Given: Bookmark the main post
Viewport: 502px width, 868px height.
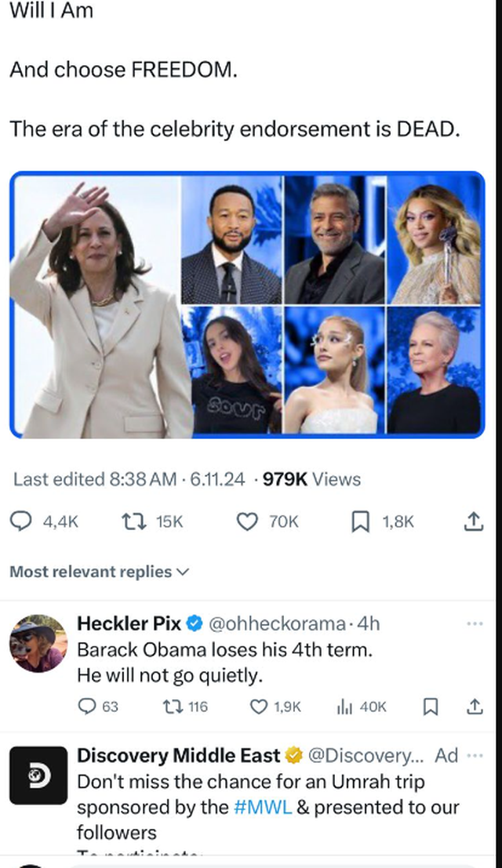Looking at the screenshot, I should point(360,521).
